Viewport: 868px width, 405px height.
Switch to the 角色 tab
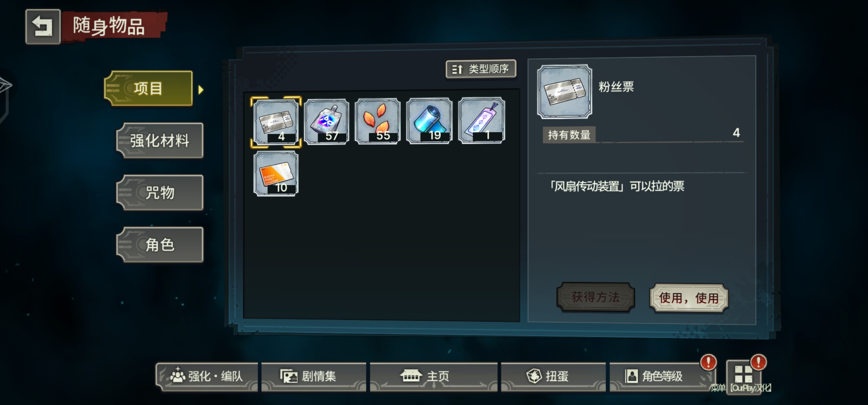pyautogui.click(x=160, y=245)
